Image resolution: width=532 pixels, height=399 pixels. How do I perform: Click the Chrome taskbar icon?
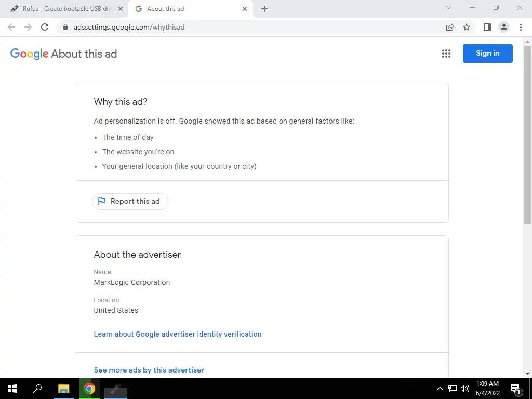[x=89, y=389]
